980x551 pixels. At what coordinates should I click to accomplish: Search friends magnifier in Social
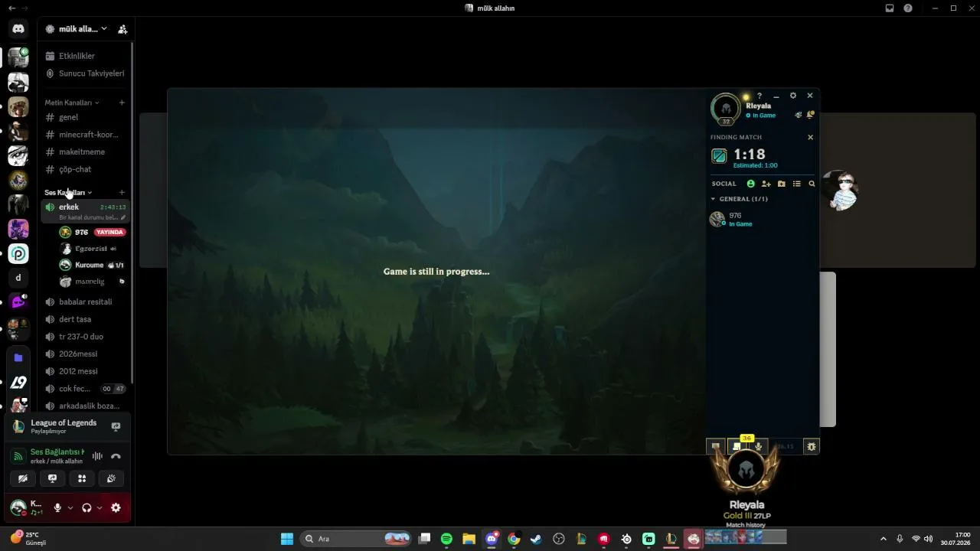[812, 184]
